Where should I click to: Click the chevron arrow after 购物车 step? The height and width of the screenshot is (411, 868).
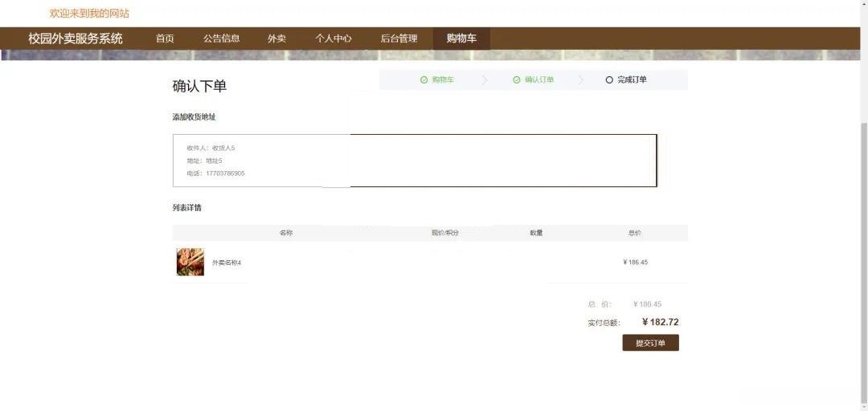[x=485, y=80]
